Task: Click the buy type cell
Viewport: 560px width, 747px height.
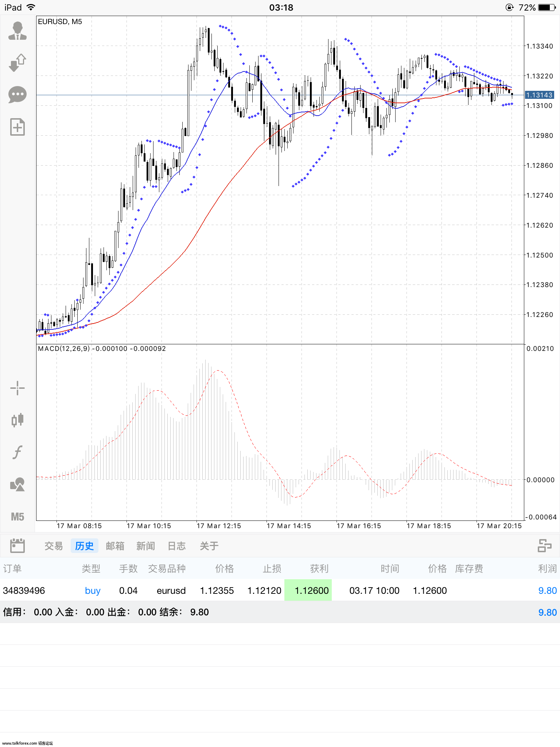Action: pyautogui.click(x=93, y=591)
